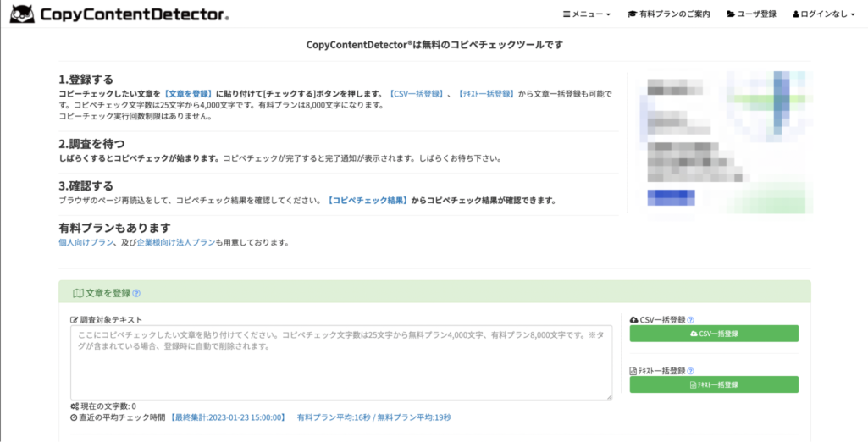Viewport: 868px width, 442px height.
Task: Click inside the 調査対象テキスト text area
Action: (340, 362)
